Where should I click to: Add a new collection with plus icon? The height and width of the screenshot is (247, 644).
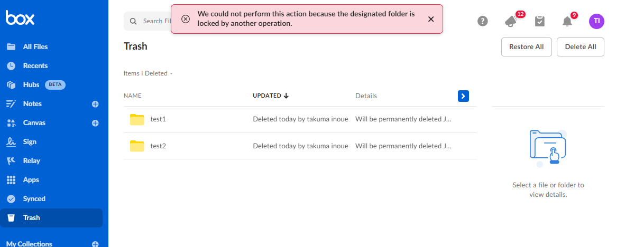95,244
